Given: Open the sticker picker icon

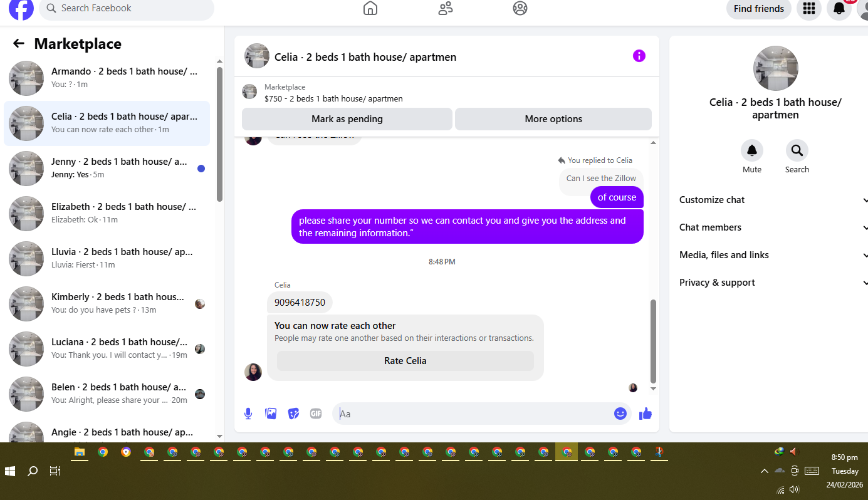Looking at the screenshot, I should tap(293, 414).
